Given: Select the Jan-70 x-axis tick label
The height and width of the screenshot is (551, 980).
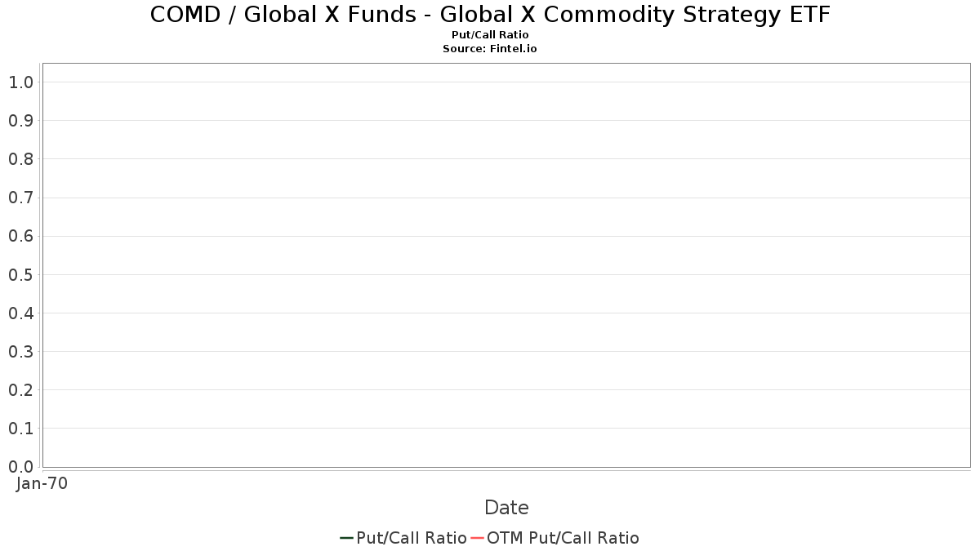Looking at the screenshot, I should tap(42, 483).
